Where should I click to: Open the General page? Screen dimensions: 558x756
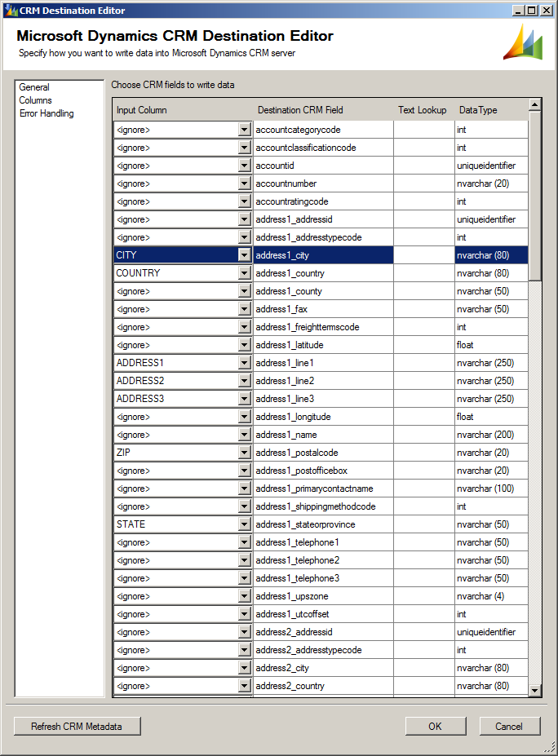pos(34,87)
